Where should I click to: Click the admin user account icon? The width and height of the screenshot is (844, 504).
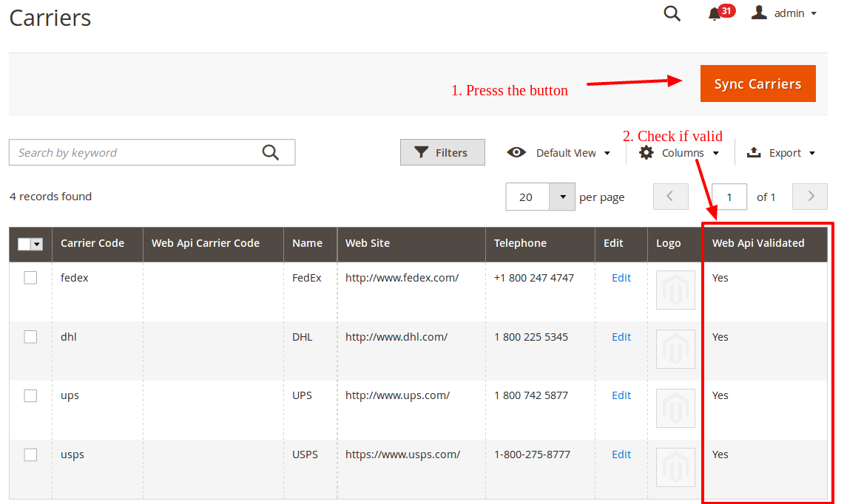coord(759,13)
